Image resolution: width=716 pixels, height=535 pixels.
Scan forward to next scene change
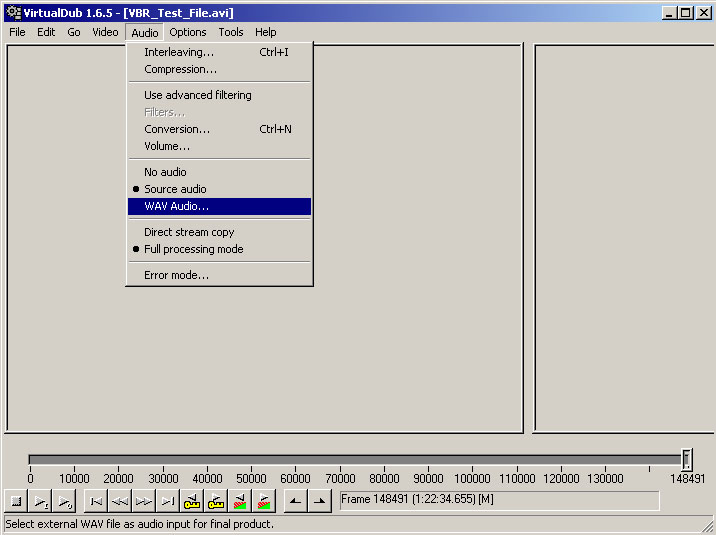[x=263, y=502]
